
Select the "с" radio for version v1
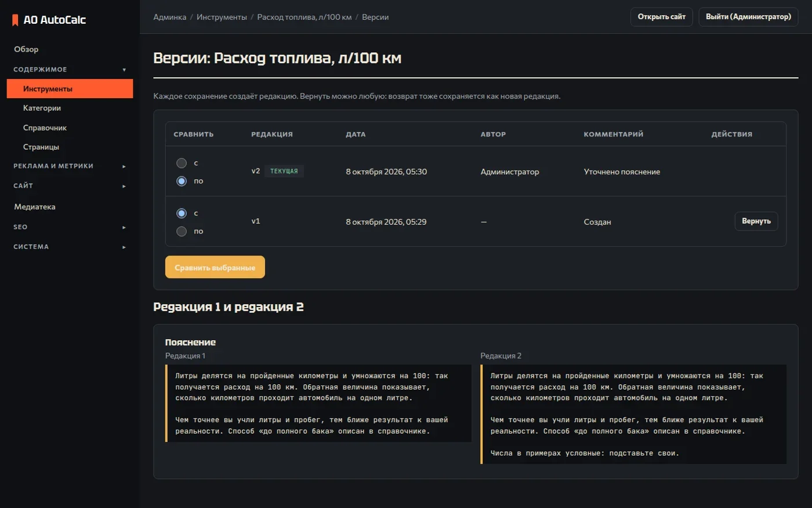click(182, 213)
